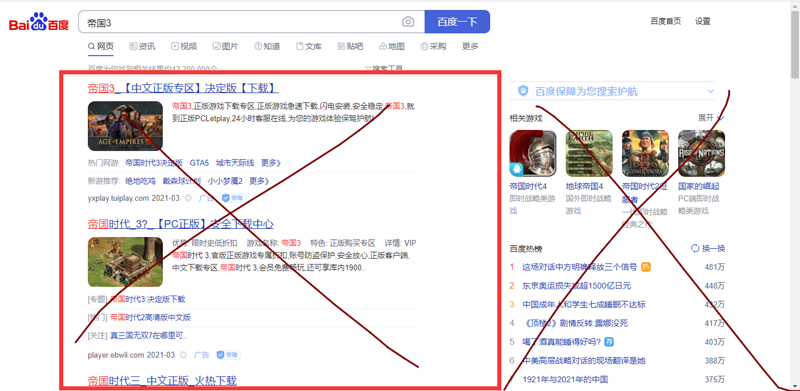Switch to the 图片 tab
This screenshot has width=800, height=391.
click(x=226, y=46)
